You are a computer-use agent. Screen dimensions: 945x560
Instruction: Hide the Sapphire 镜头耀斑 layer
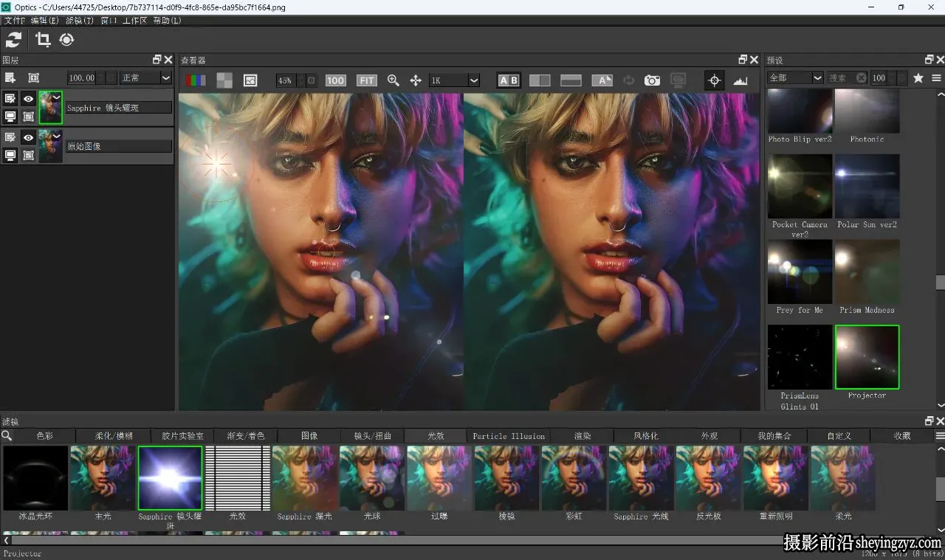tap(28, 98)
